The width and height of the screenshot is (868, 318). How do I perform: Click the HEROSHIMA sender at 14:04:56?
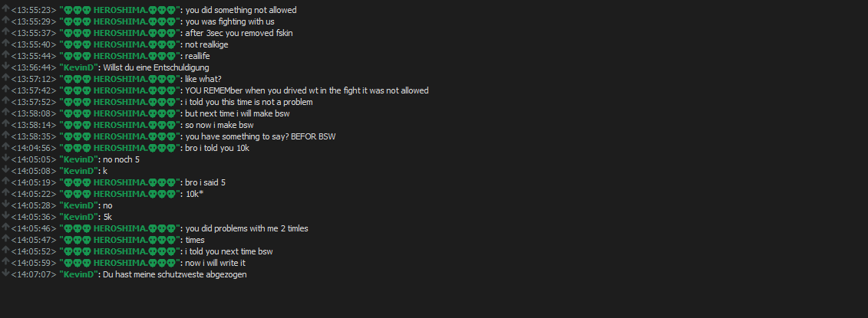(120, 148)
